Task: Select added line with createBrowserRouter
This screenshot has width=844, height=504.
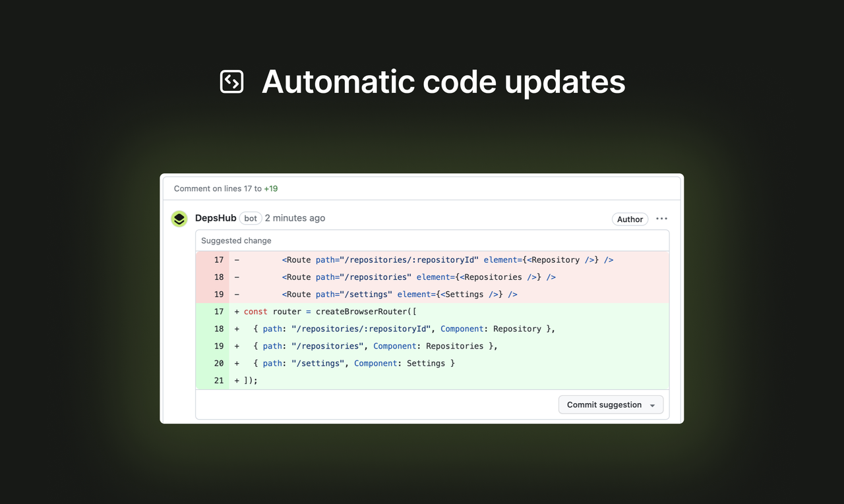Action: pos(433,312)
